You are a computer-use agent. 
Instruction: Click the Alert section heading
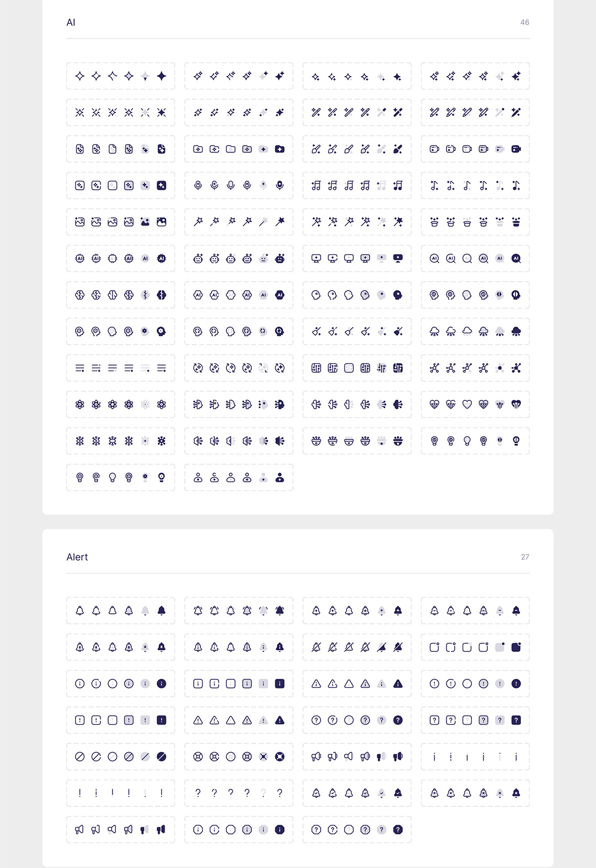click(77, 557)
